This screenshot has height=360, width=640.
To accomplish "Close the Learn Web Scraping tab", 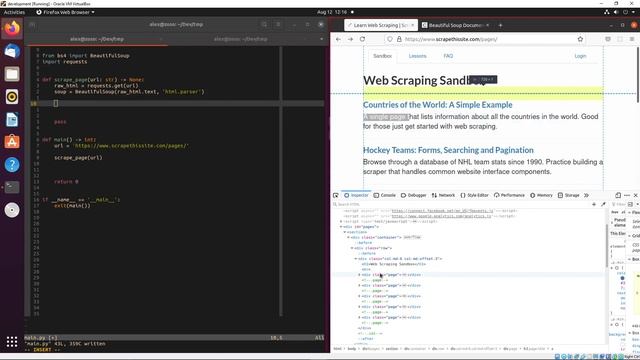I will click(412, 25).
